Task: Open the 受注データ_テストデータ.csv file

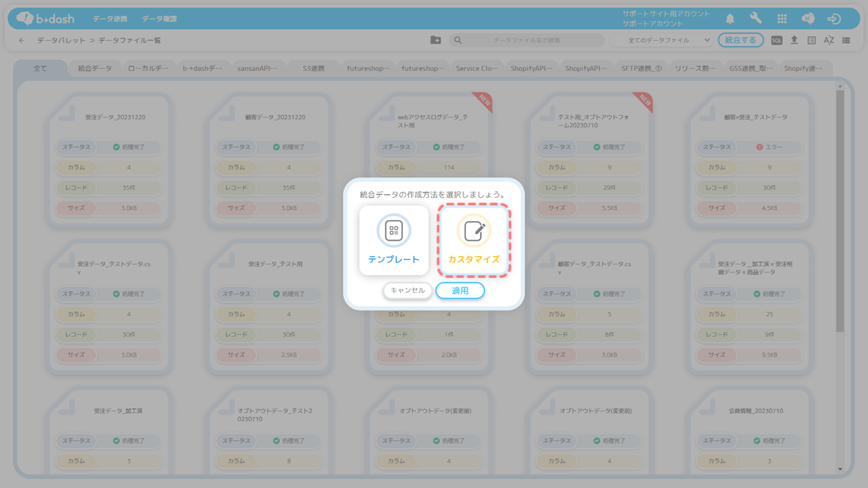Action: [109, 306]
